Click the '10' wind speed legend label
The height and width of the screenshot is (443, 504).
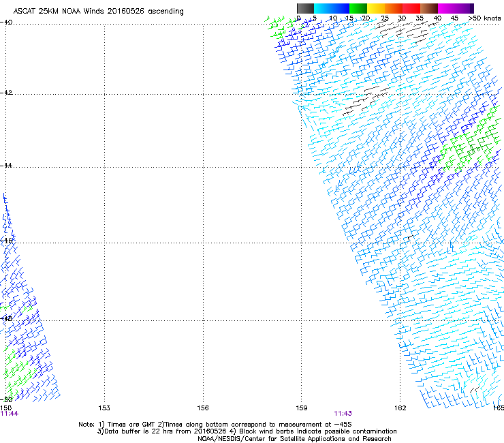(x=333, y=18)
